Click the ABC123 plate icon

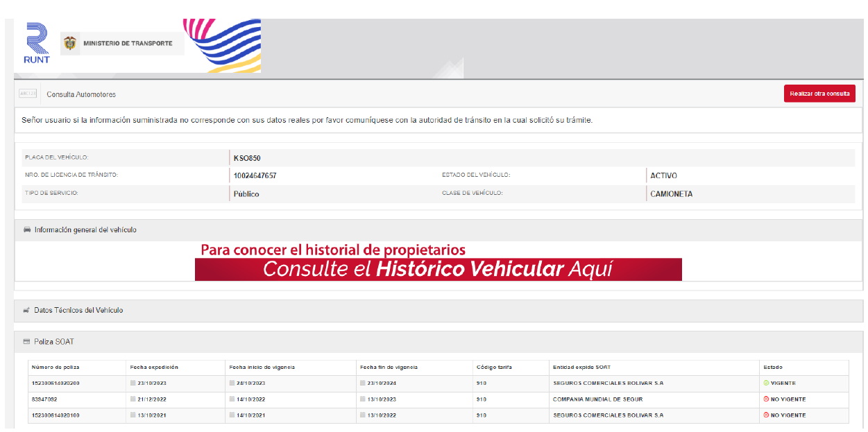point(28,94)
